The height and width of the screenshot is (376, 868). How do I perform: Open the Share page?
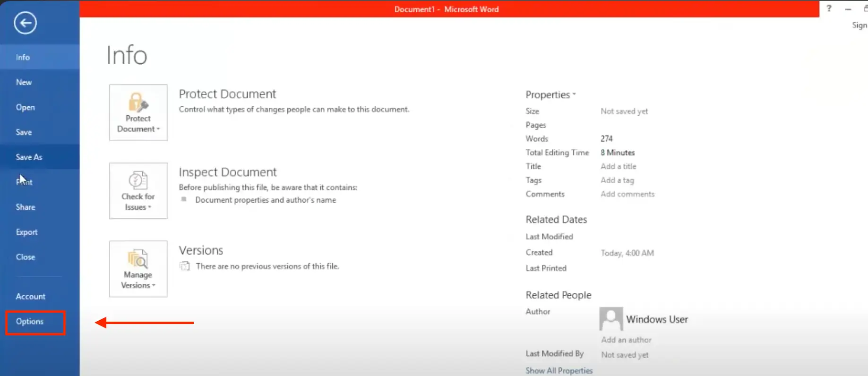pos(40,207)
